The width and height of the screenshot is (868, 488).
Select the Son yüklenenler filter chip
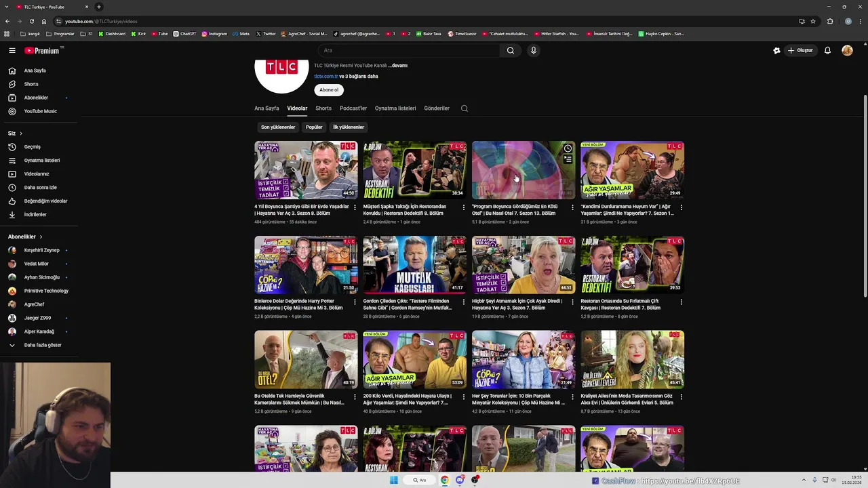point(278,127)
